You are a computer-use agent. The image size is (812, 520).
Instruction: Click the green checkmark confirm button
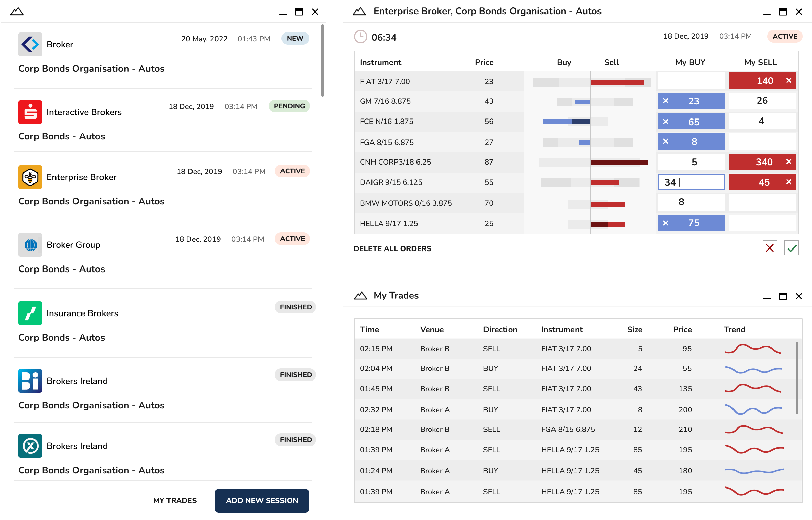tap(791, 248)
